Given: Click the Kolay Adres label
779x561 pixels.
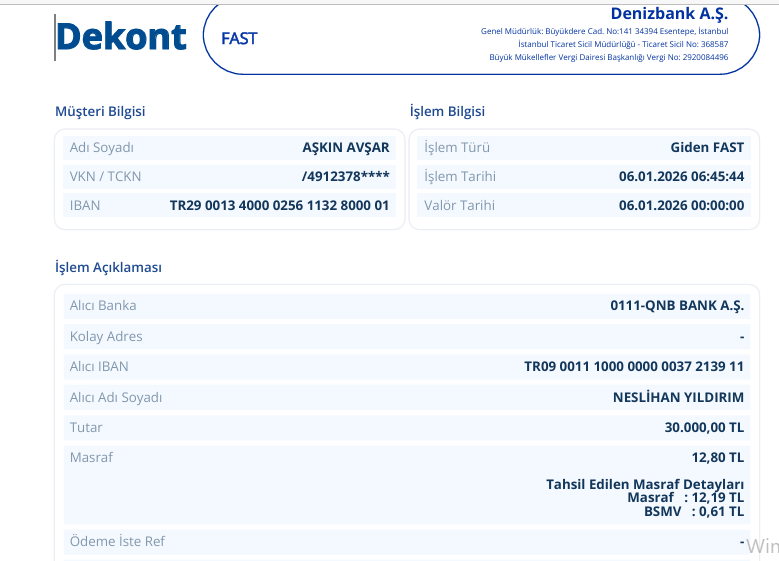Looking at the screenshot, I should click(x=106, y=336).
